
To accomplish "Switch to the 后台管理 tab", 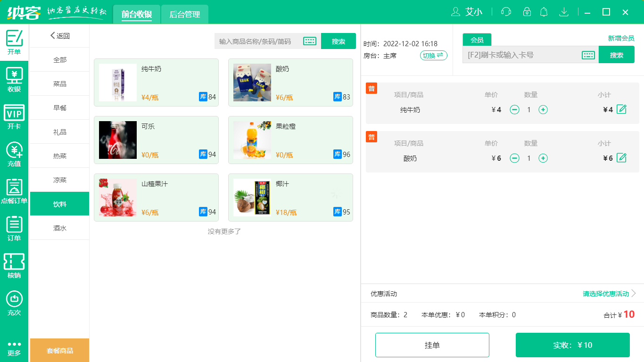I will [184, 14].
